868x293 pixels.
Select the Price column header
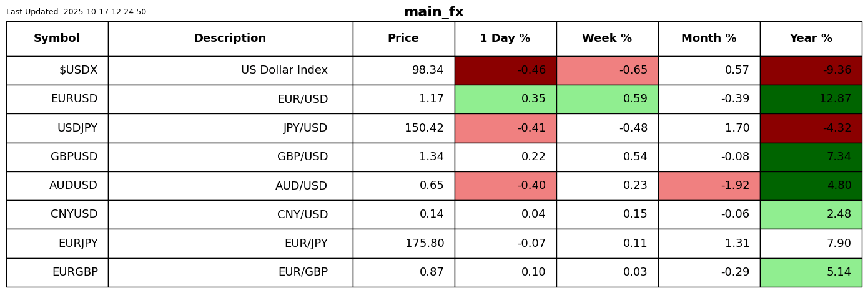point(403,39)
